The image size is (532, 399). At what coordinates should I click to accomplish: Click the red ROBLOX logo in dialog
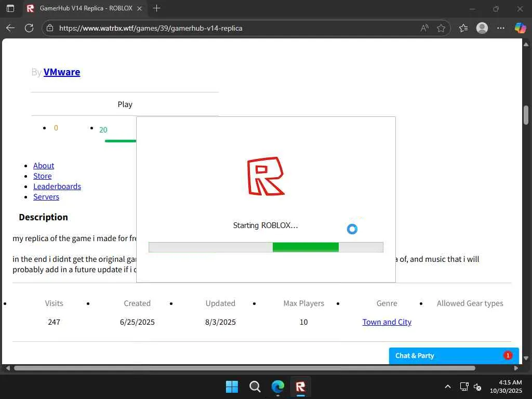(x=265, y=176)
